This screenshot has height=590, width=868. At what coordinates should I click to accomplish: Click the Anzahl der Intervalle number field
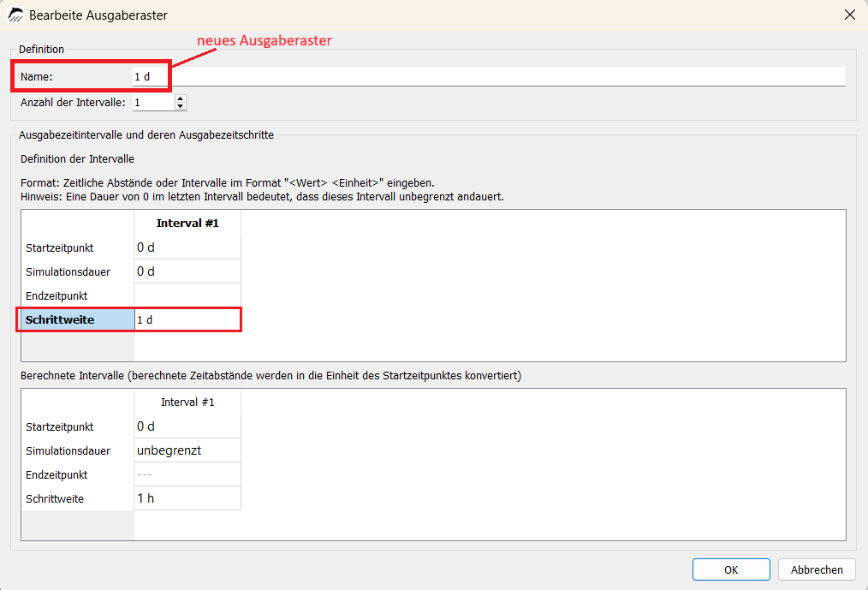coord(153,103)
